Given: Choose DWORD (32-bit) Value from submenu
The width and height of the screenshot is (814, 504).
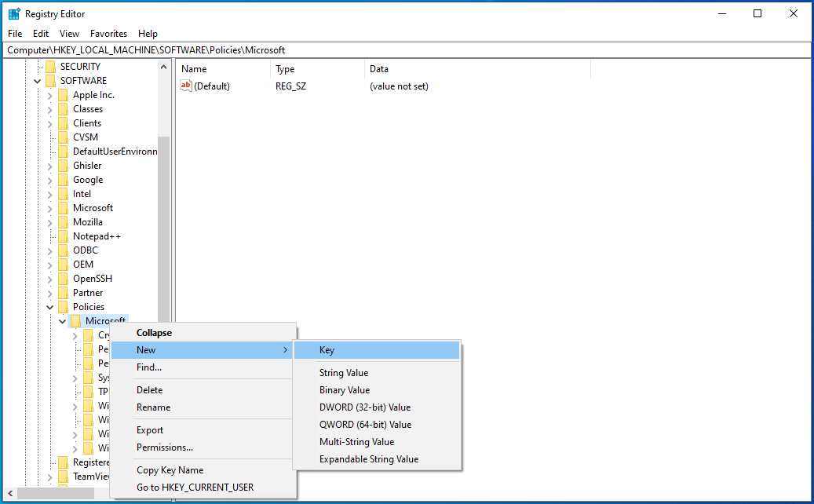Looking at the screenshot, I should [x=364, y=407].
